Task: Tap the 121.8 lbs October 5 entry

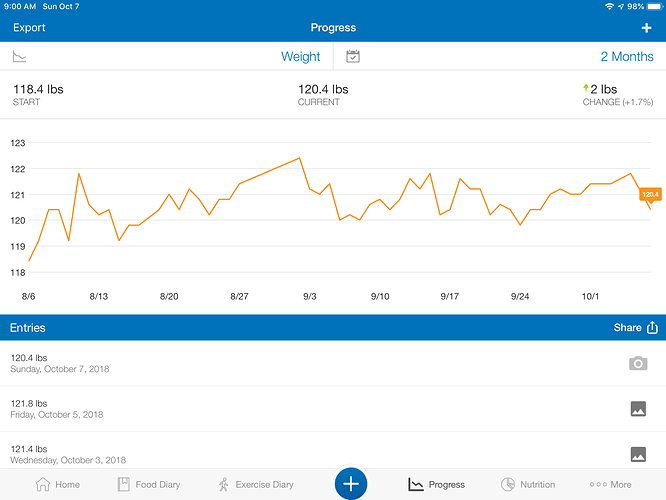Action: click(x=333, y=409)
